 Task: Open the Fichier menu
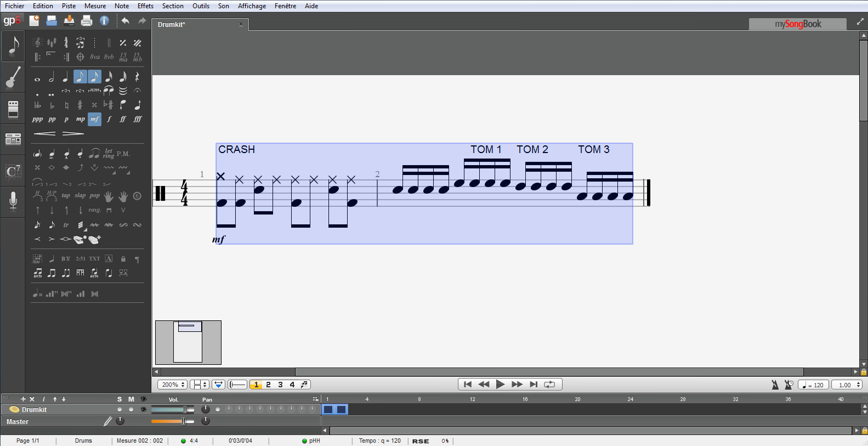[x=15, y=6]
